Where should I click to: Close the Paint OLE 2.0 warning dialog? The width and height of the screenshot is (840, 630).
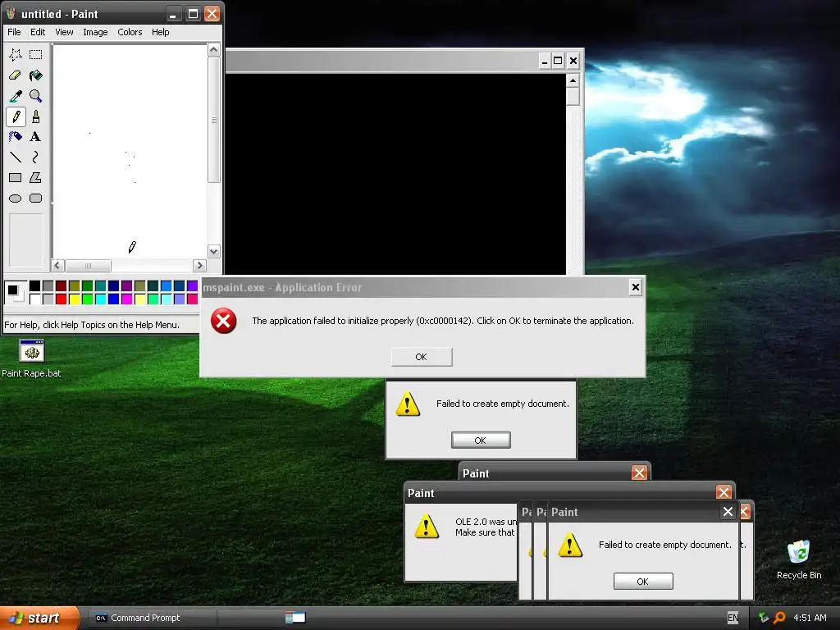coord(724,492)
